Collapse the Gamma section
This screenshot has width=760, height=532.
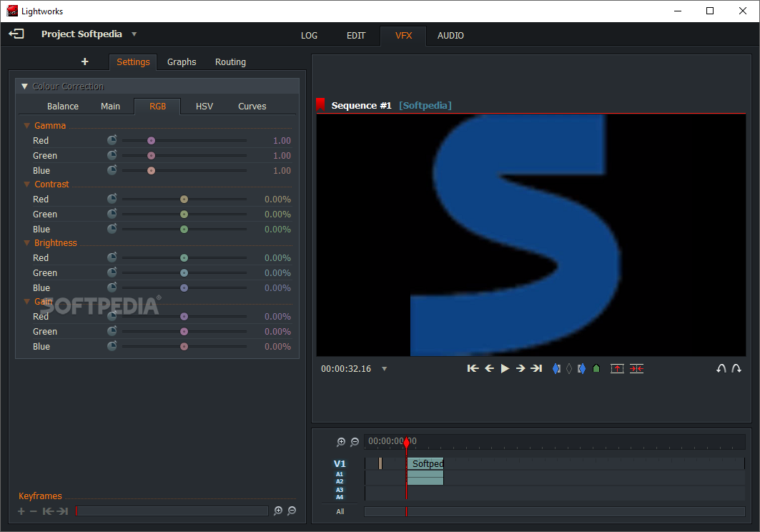tap(26, 126)
